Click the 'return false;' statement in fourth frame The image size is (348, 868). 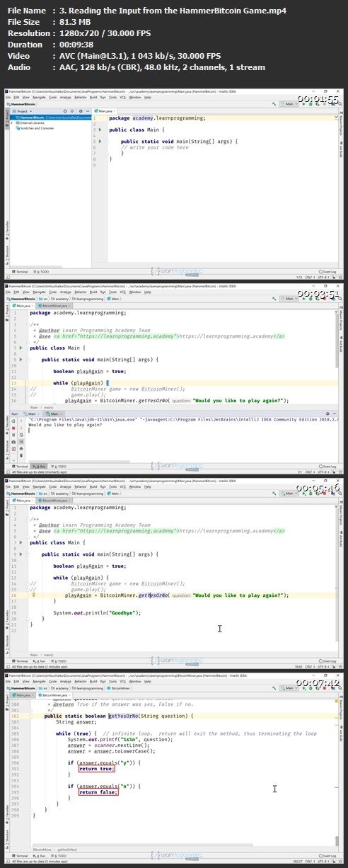pyautogui.click(x=97, y=792)
